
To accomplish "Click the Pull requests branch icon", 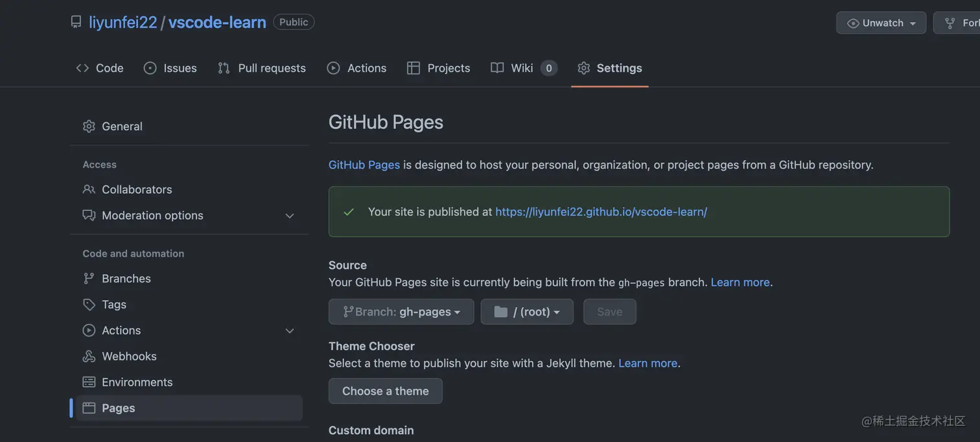I will click(x=224, y=68).
